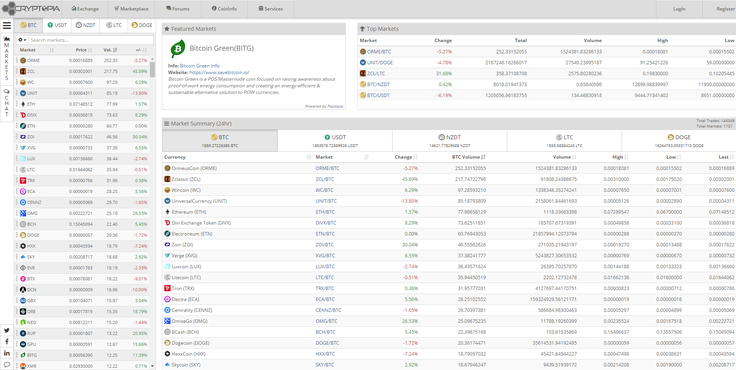Click the Wincoin icon in the Market Summary table
736x370 pixels.
167,190
